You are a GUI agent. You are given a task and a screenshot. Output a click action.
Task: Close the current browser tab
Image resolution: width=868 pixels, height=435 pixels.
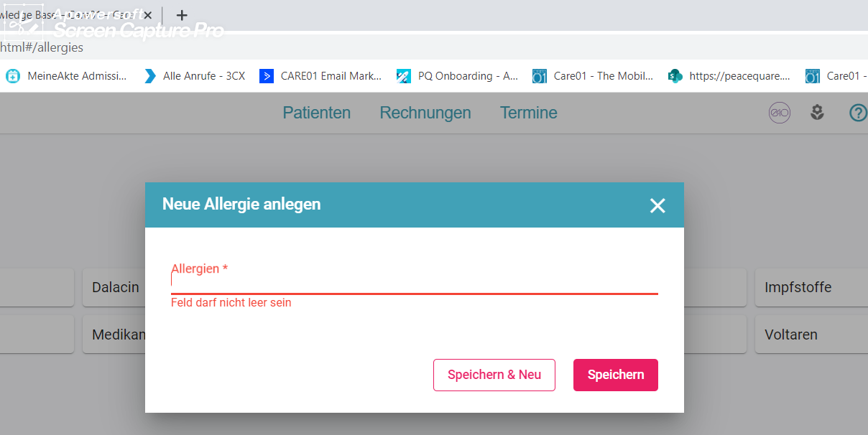point(147,15)
